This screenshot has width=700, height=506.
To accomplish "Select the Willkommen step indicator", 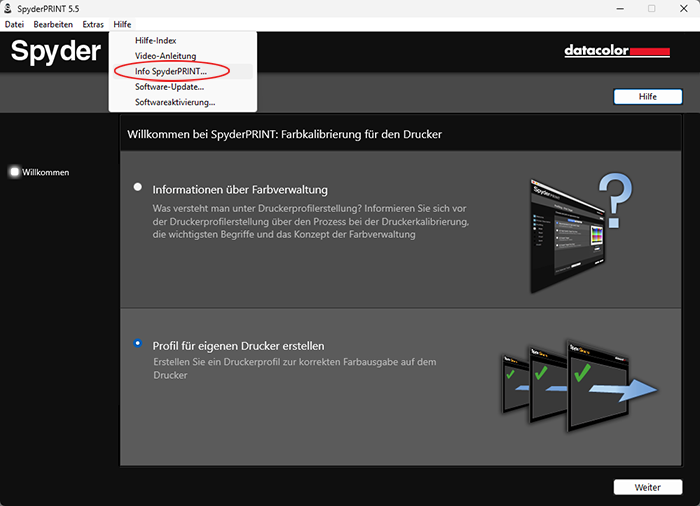I will [x=15, y=172].
